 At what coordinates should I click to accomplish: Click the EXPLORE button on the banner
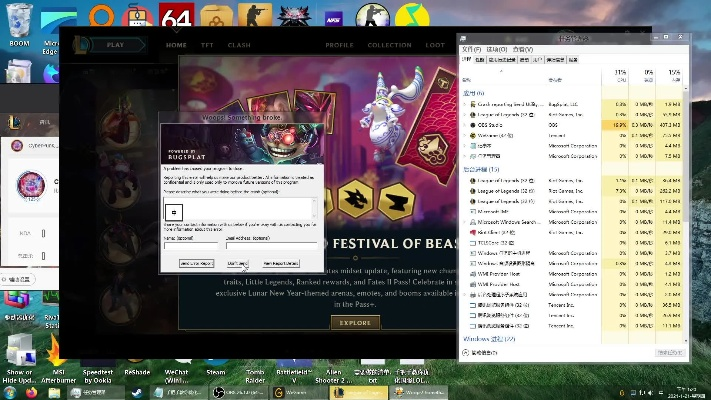tap(356, 323)
